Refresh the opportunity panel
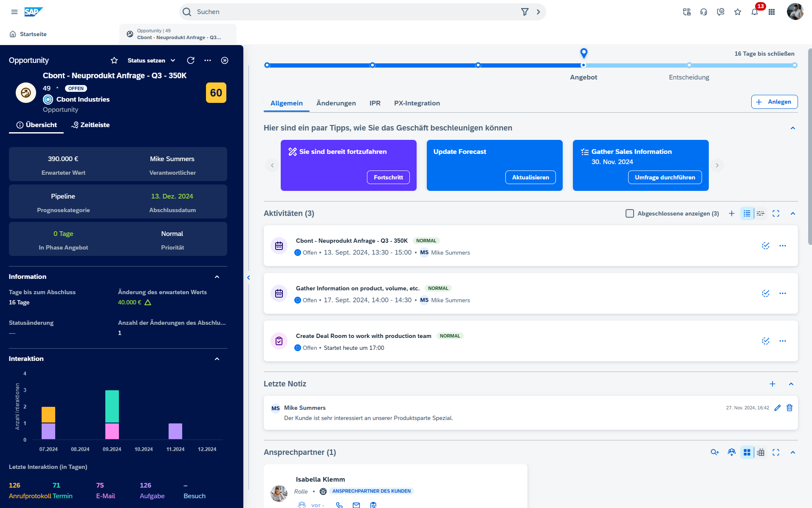Screen dimensions: 812x508 [x=191, y=60]
